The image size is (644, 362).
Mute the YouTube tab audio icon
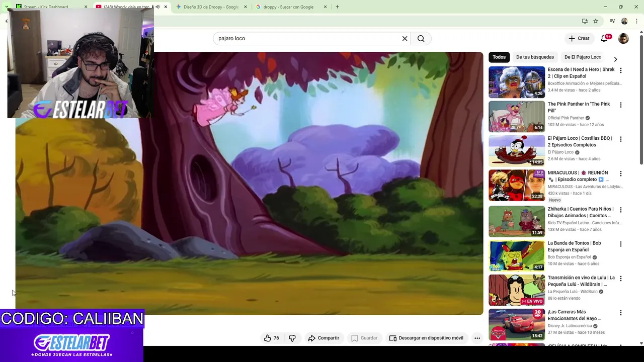[157, 7]
